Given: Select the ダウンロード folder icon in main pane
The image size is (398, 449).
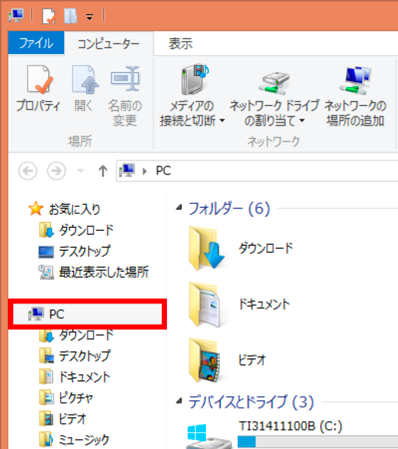Looking at the screenshot, I should [x=206, y=248].
